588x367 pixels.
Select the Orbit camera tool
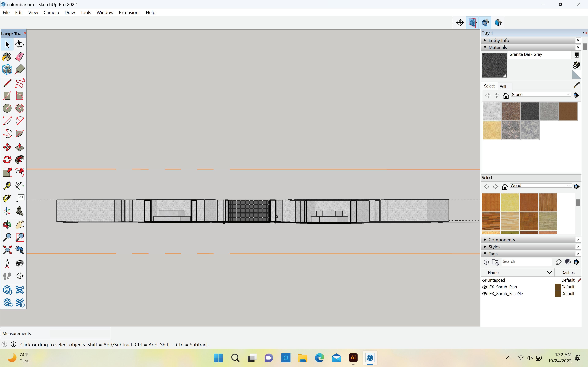point(7,225)
